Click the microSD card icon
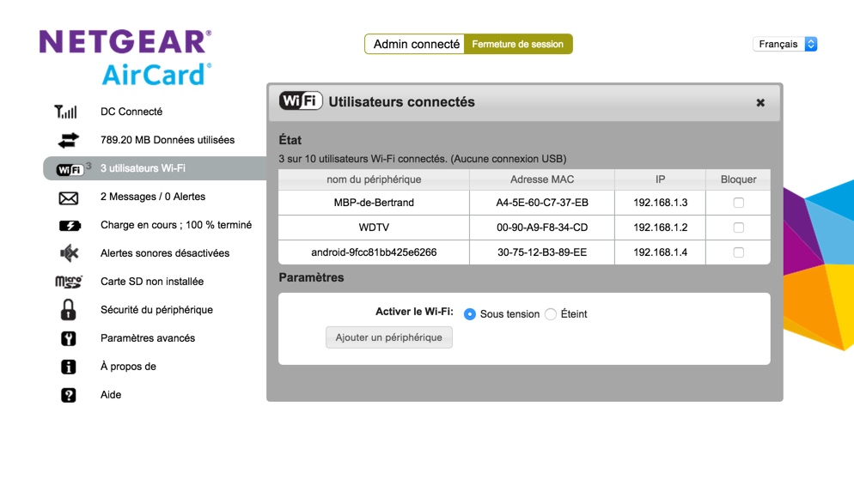The image size is (854, 504). pos(68,282)
